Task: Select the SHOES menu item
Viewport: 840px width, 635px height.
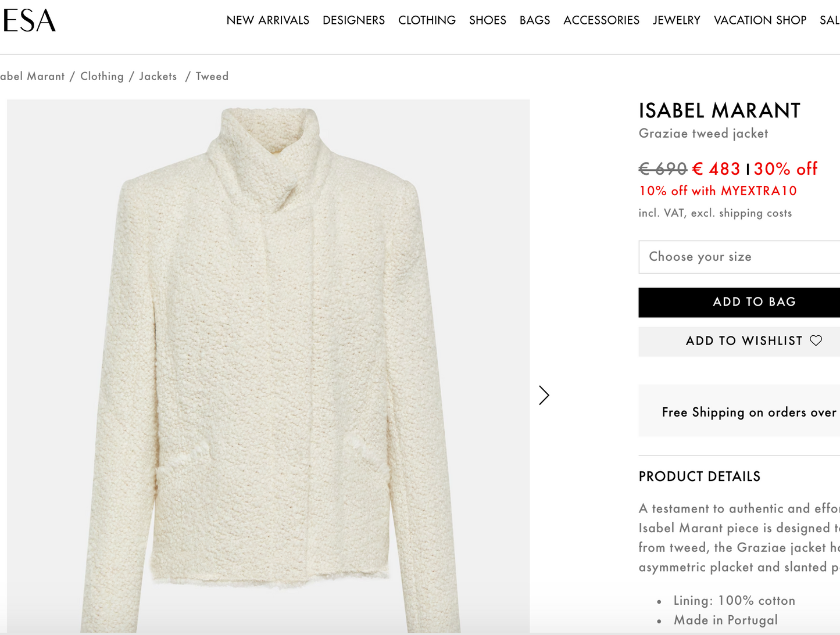Action: 487,20
